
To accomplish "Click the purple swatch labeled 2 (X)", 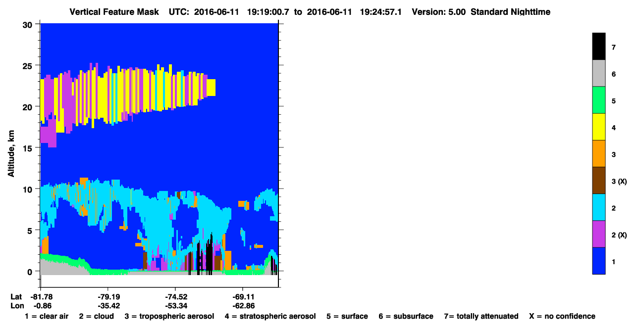I will [x=598, y=234].
